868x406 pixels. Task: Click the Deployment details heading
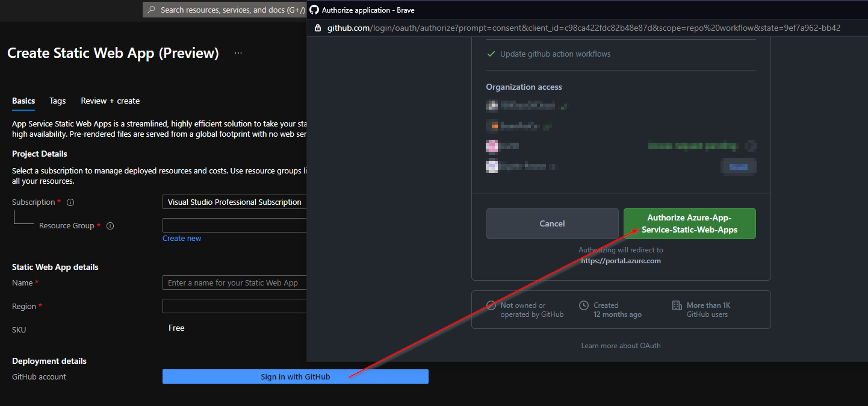click(x=49, y=361)
